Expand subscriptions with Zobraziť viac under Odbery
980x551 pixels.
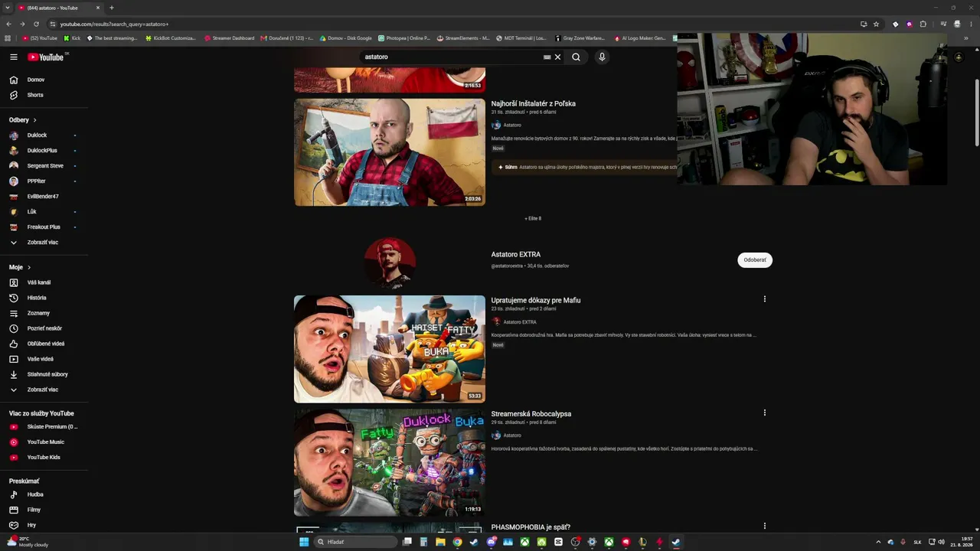(x=43, y=243)
